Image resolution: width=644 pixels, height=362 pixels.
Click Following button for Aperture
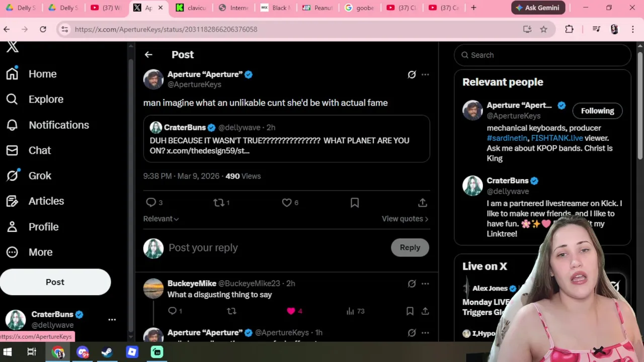coord(597,111)
